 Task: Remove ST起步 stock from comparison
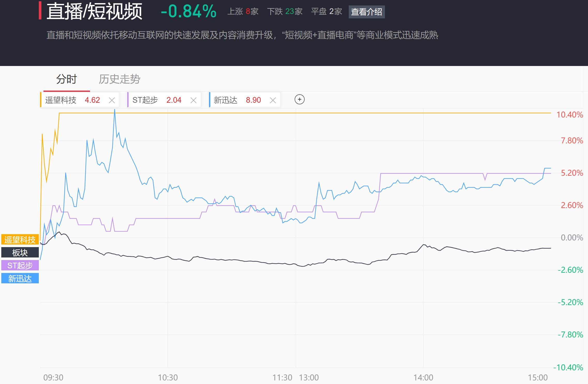pyautogui.click(x=193, y=100)
